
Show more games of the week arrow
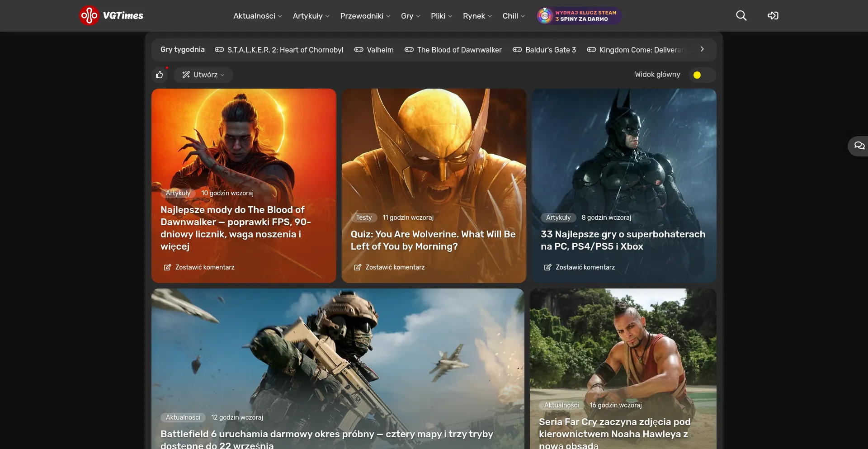702,49
